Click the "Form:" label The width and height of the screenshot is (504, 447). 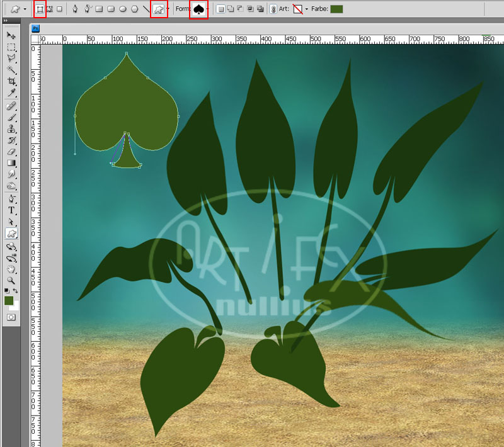coord(183,9)
